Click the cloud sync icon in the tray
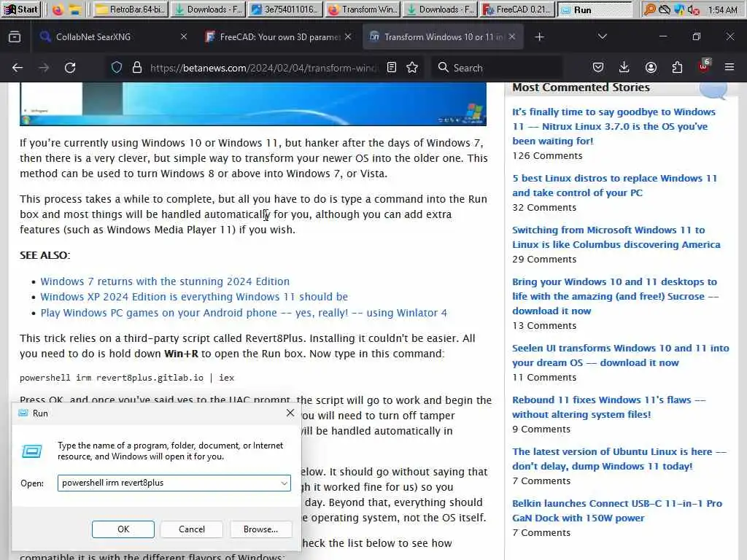Image resolution: width=747 pixels, height=560 pixels. 664,9
